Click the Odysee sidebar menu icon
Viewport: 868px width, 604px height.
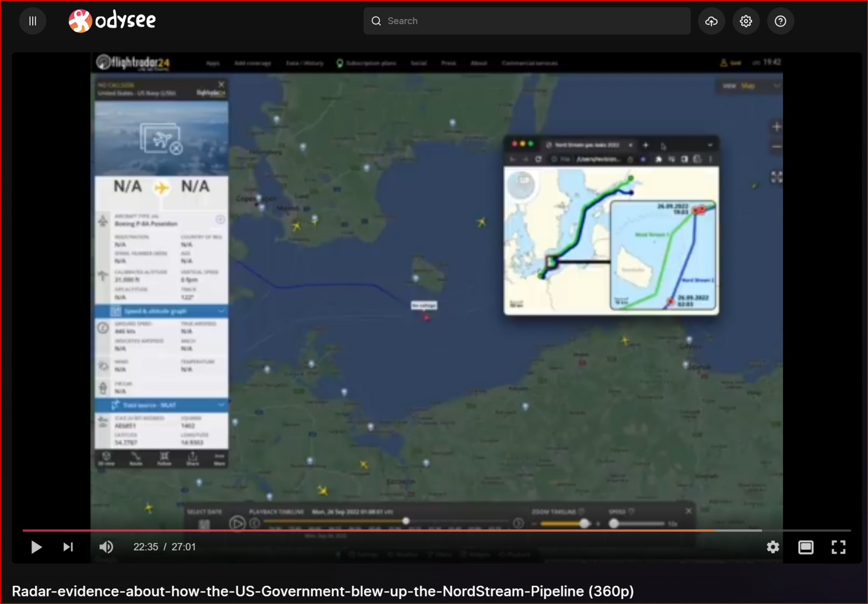33,21
